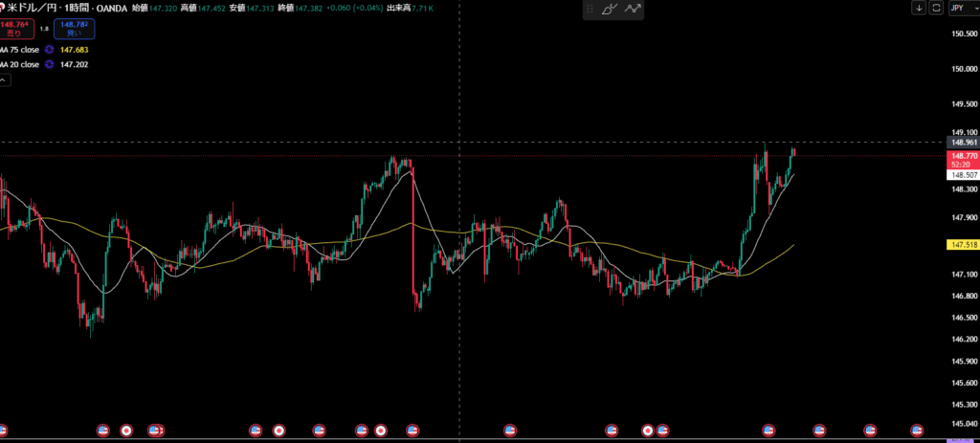Select the brush drawing tool icon
980x443 pixels.
click(609, 9)
